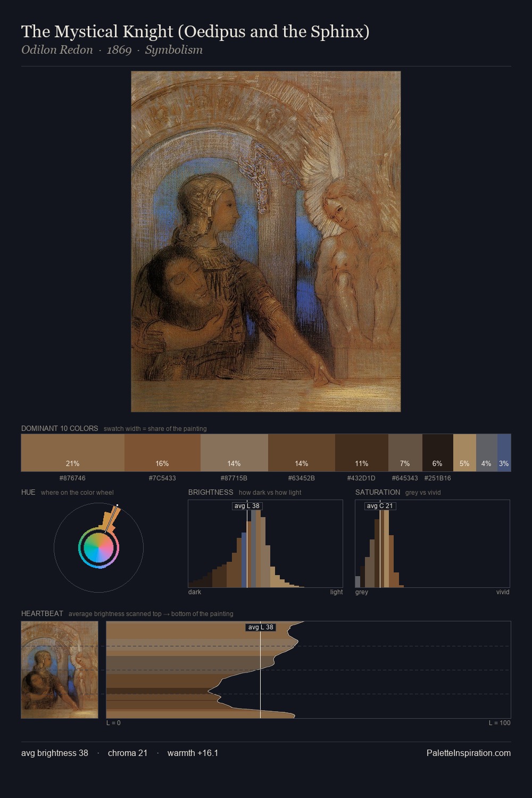
Task: Click the "warmth +16.1" footer stat
Action: (x=193, y=753)
